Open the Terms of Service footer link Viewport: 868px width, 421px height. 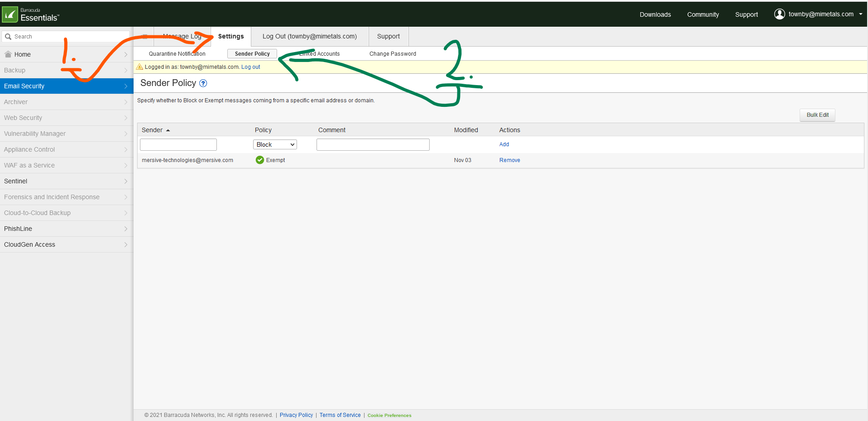[340, 415]
